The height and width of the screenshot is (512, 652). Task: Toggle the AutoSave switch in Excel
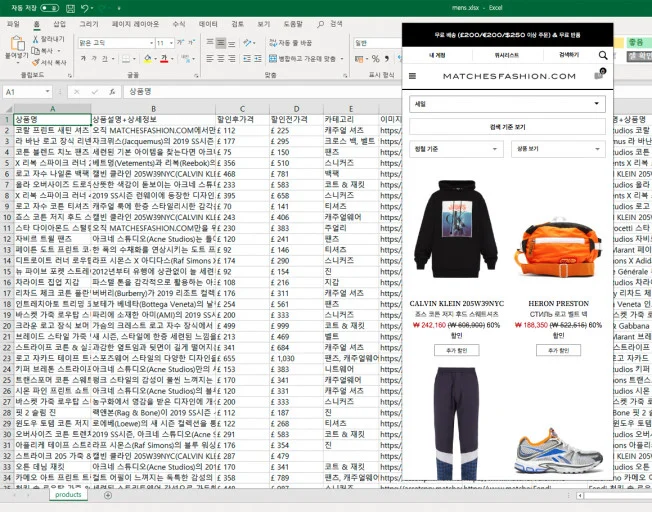[x=49, y=8]
